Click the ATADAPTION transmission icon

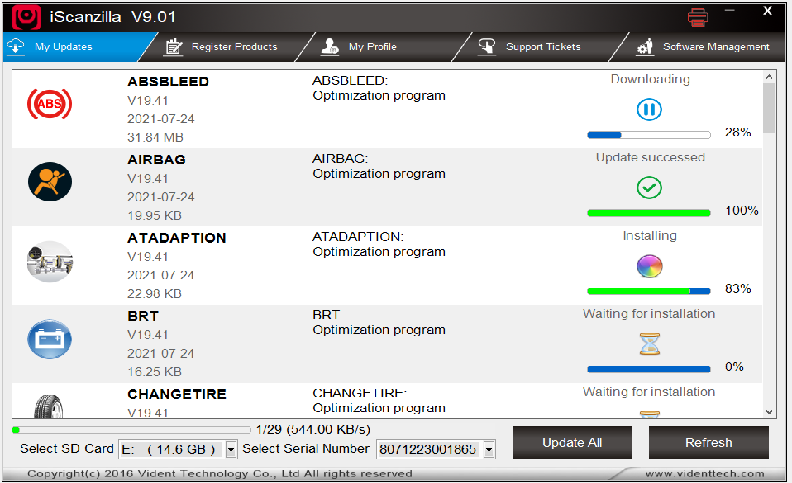49,260
